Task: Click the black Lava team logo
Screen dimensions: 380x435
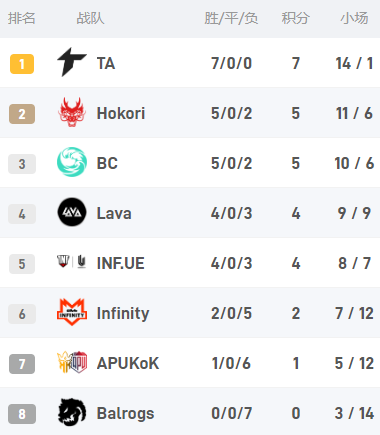Action: (72, 212)
